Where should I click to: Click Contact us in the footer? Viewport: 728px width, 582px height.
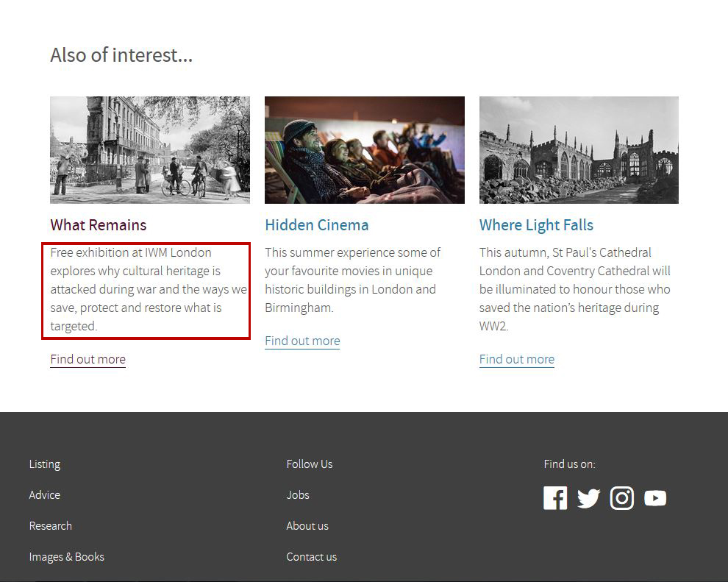pyautogui.click(x=312, y=557)
